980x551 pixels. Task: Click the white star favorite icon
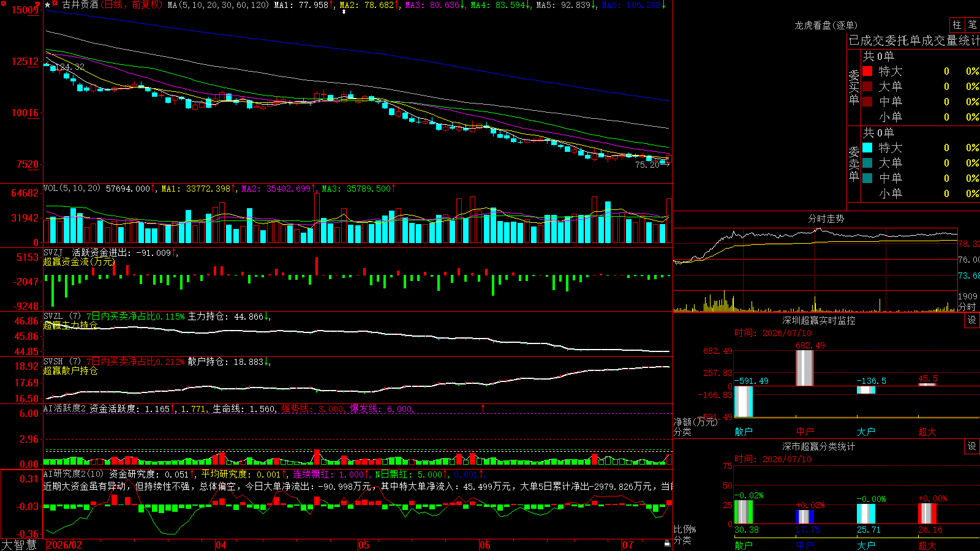[48, 5]
